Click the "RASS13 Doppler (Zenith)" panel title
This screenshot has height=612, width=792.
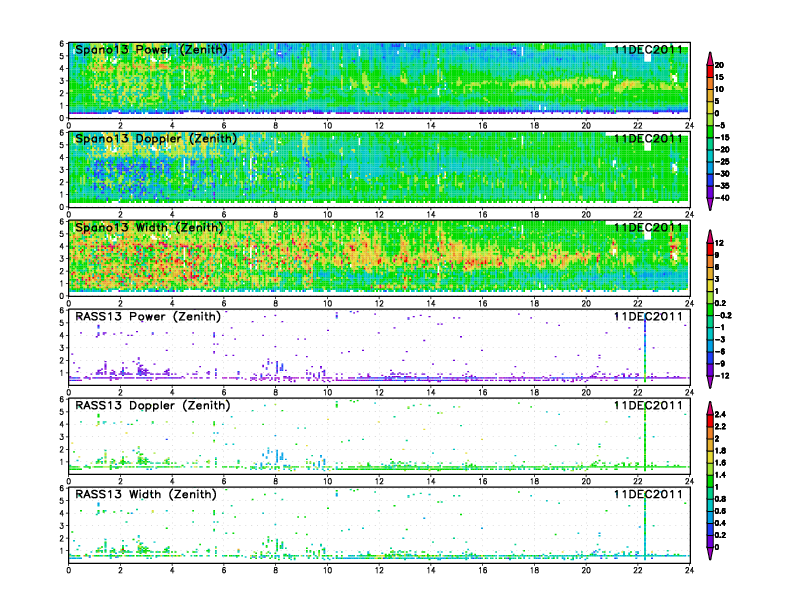click(153, 405)
